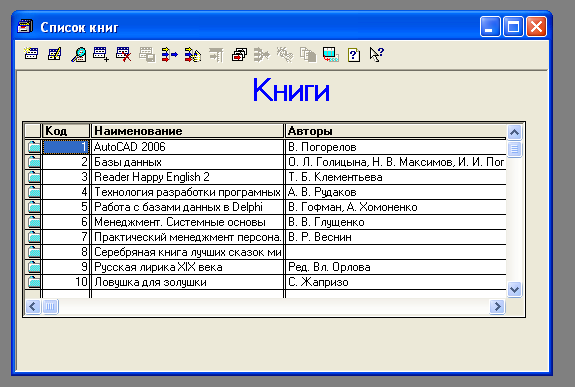Select the Reader Happy English 2 cell
The height and width of the screenshot is (387, 575).
[x=187, y=177]
